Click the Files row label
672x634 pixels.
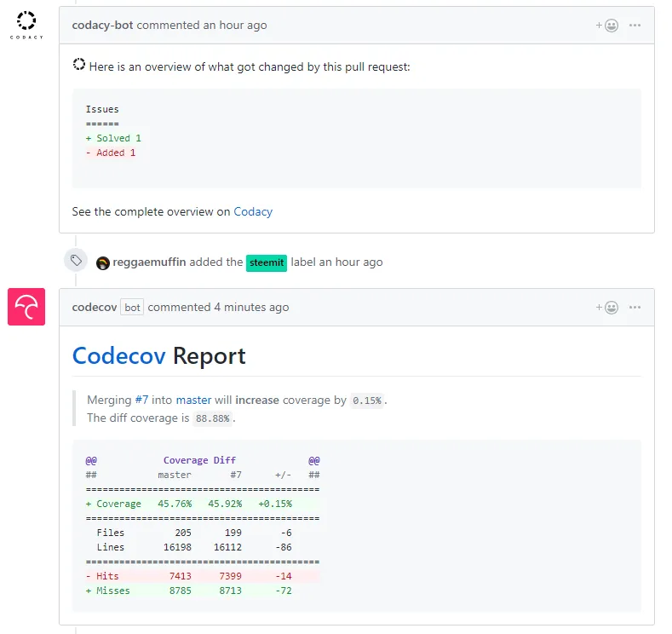pyautogui.click(x=111, y=533)
